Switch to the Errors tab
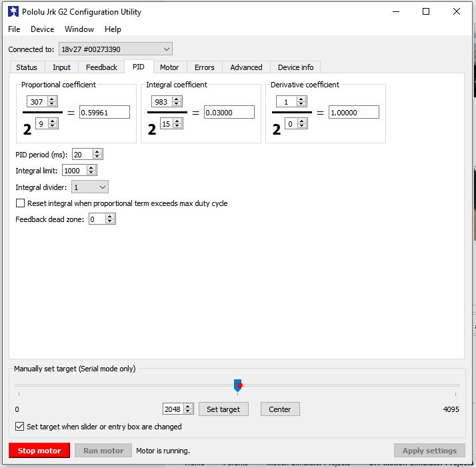 204,67
